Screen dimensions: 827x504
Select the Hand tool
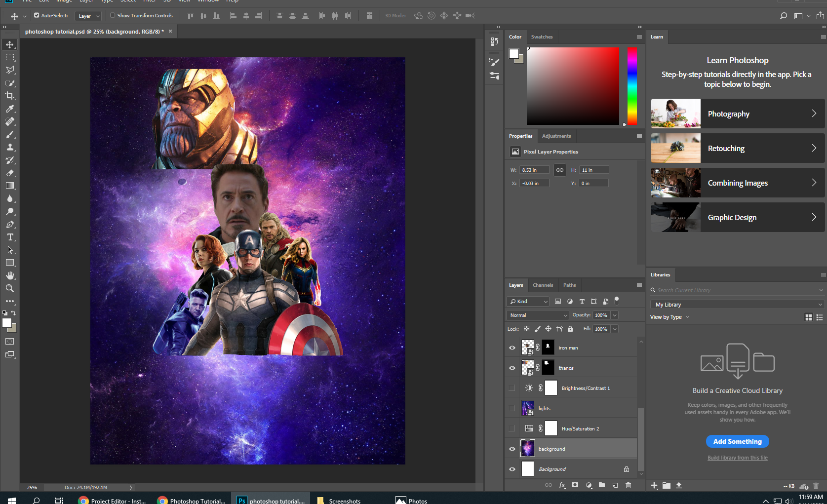pyautogui.click(x=10, y=275)
